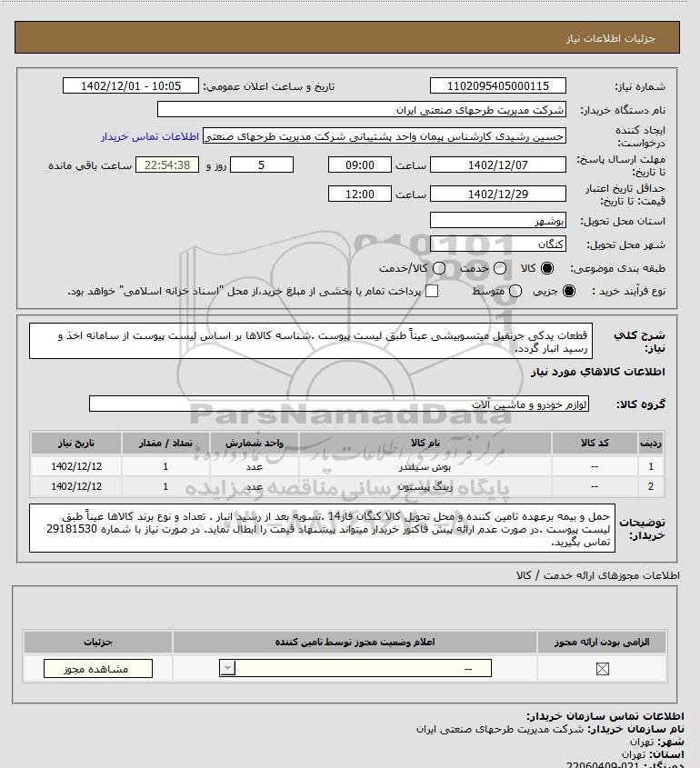Click the delivery city field کنگان
This screenshot has height=768, width=700.
pyautogui.click(x=497, y=244)
